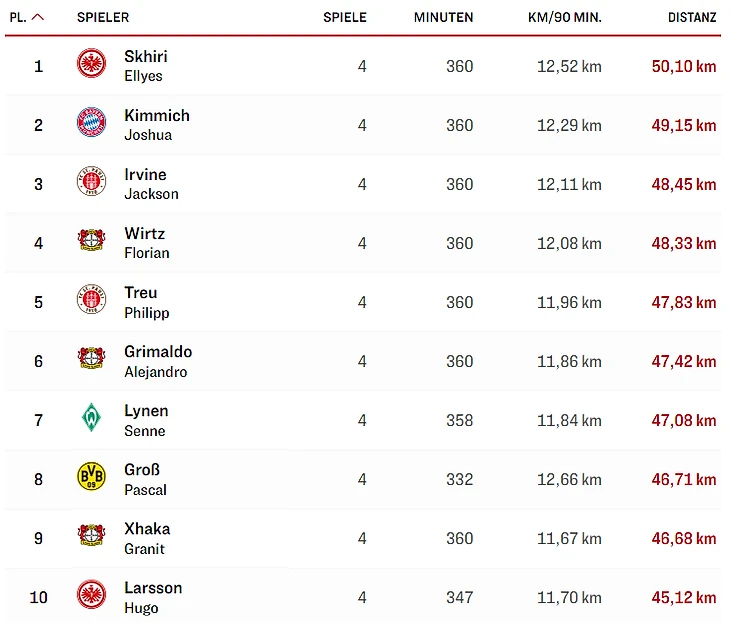
Task: Sort table by MINUTEN column header
Action: tap(443, 17)
